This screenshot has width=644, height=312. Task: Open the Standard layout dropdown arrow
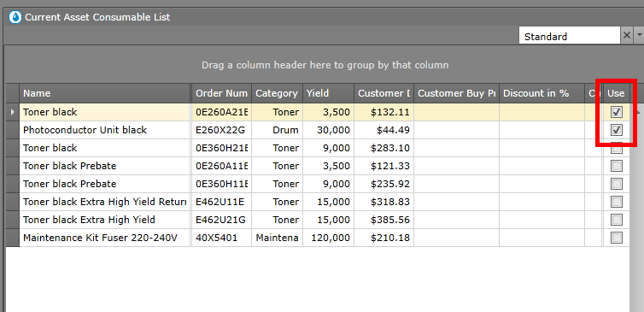(639, 36)
